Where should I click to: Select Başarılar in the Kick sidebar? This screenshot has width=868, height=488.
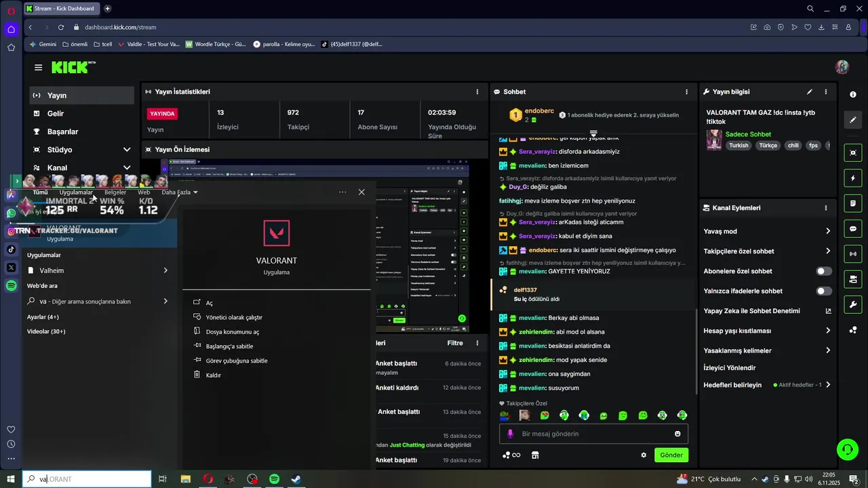[81, 131]
